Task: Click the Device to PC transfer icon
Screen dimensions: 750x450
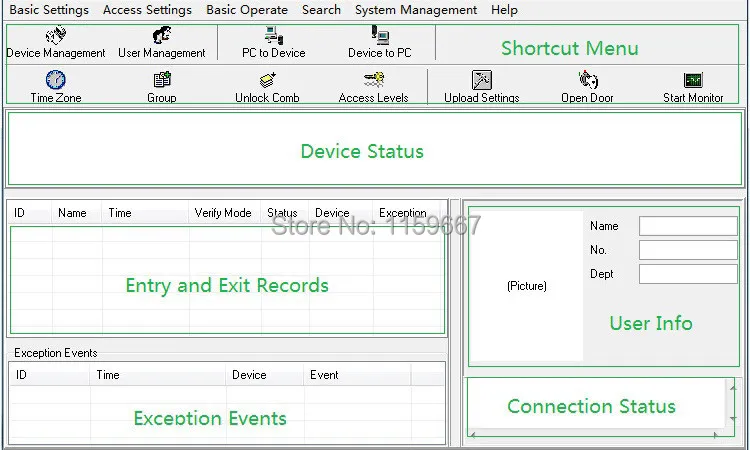Action: coord(380,35)
